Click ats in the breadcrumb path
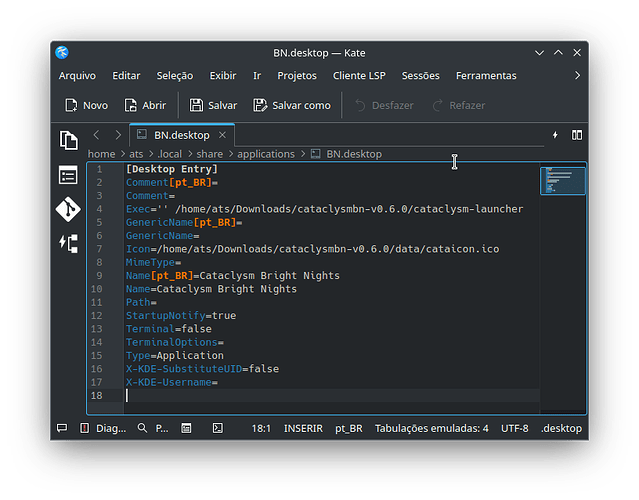Viewport: 639px width, 500px height. [136, 154]
